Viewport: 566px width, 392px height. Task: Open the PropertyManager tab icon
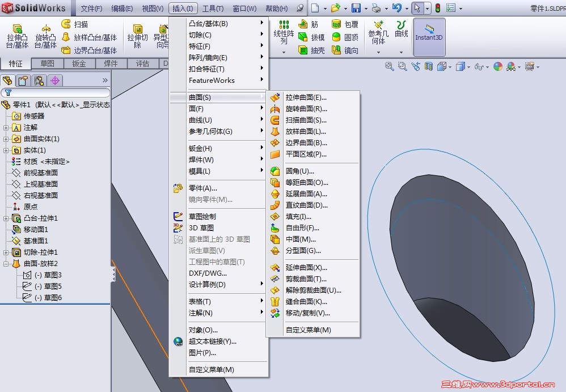click(23, 81)
